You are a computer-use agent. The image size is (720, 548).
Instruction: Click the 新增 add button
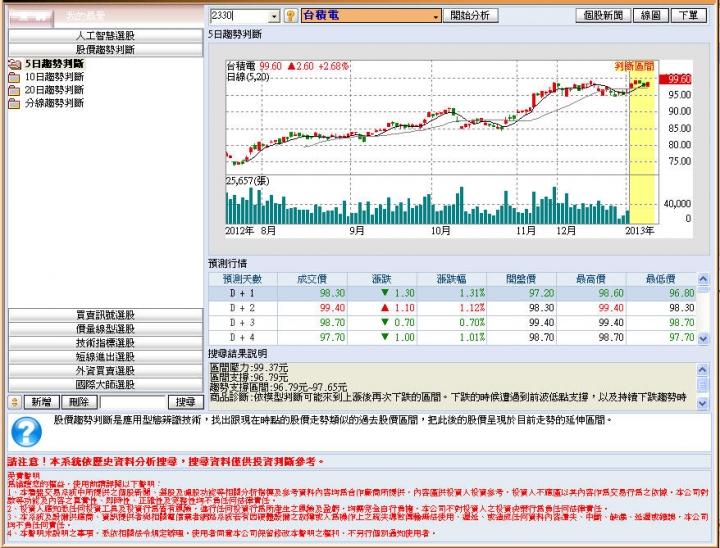(41, 402)
